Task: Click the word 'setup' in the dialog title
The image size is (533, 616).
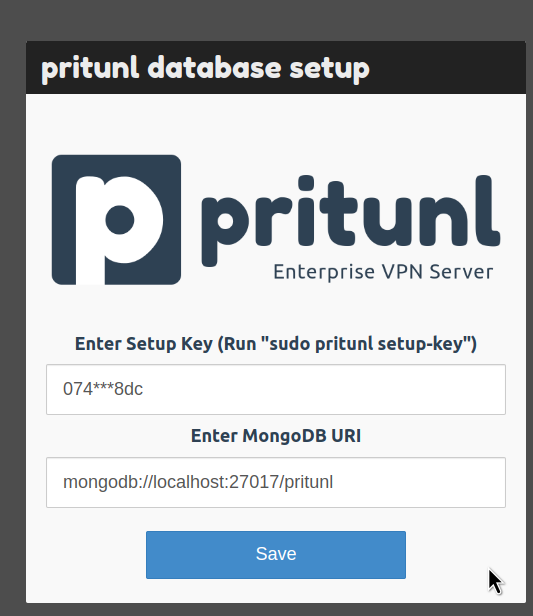Action: [x=330, y=69]
